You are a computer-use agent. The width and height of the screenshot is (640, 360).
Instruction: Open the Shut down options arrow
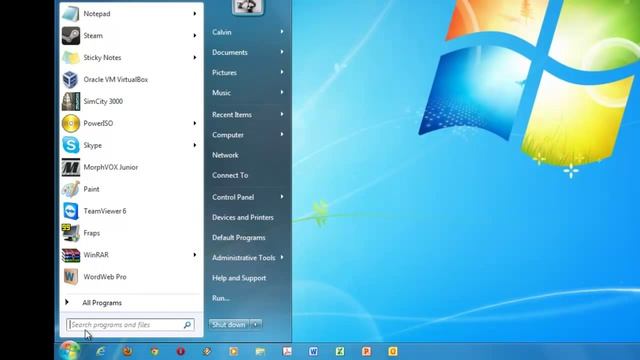click(x=256, y=324)
